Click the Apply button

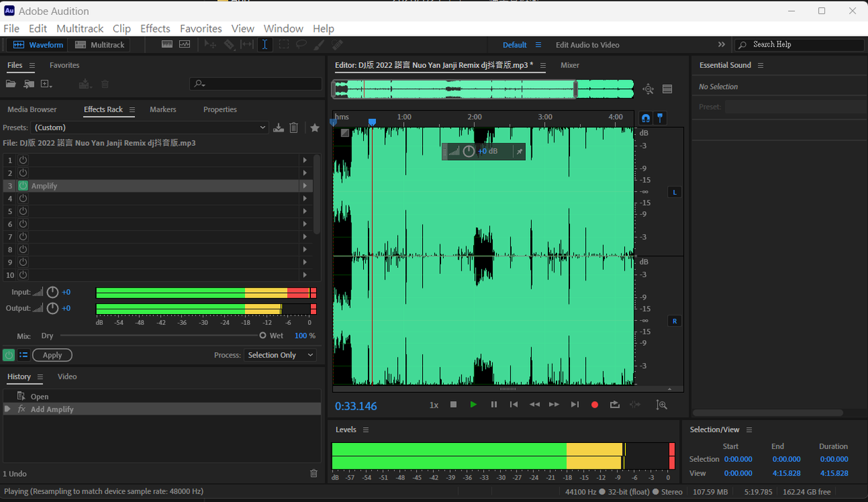(52, 355)
